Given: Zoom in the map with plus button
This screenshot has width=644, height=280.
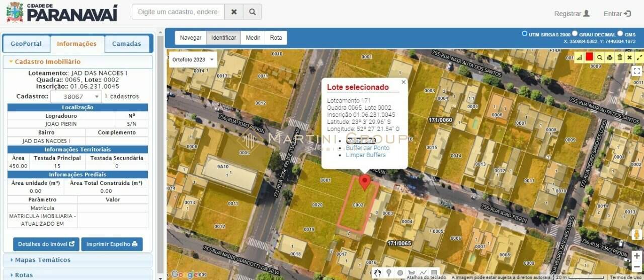Looking at the screenshot, I should 637,255.
